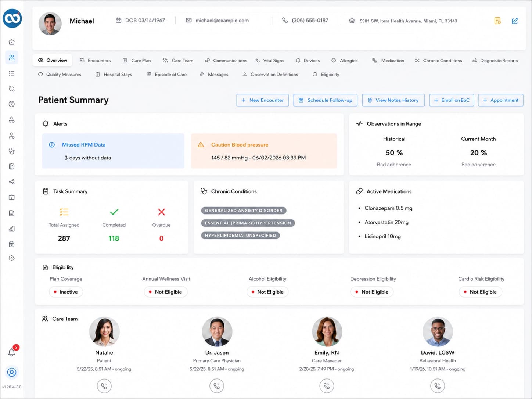The image size is (532, 399).
Task: Open the Missed RPM Data alert
Action: pos(113,151)
